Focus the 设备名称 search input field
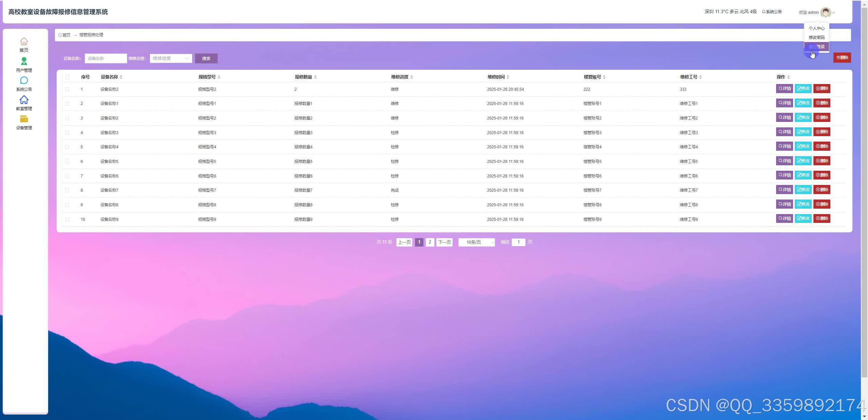The height and width of the screenshot is (420, 868). pyautogui.click(x=105, y=59)
